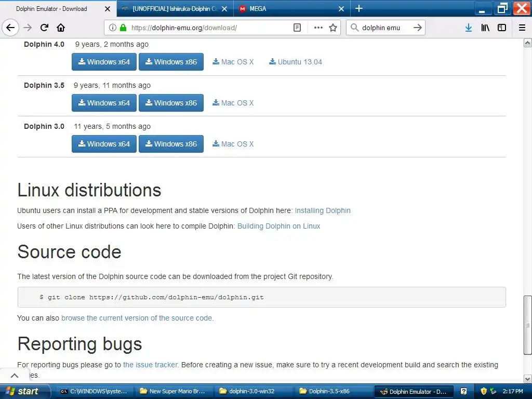This screenshot has width=532, height=399.
Task: Click the Dolphin 3.5 version label
Action: tap(44, 85)
